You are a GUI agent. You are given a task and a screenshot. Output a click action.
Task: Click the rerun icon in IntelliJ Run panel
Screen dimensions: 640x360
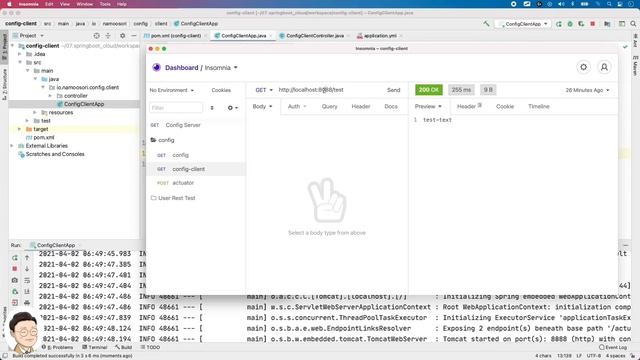tap(15, 258)
